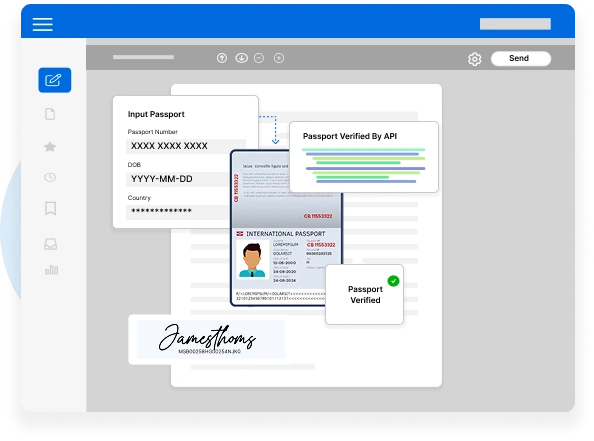The image size is (594, 441).
Task: Open settings gear icon
Action: click(x=474, y=59)
